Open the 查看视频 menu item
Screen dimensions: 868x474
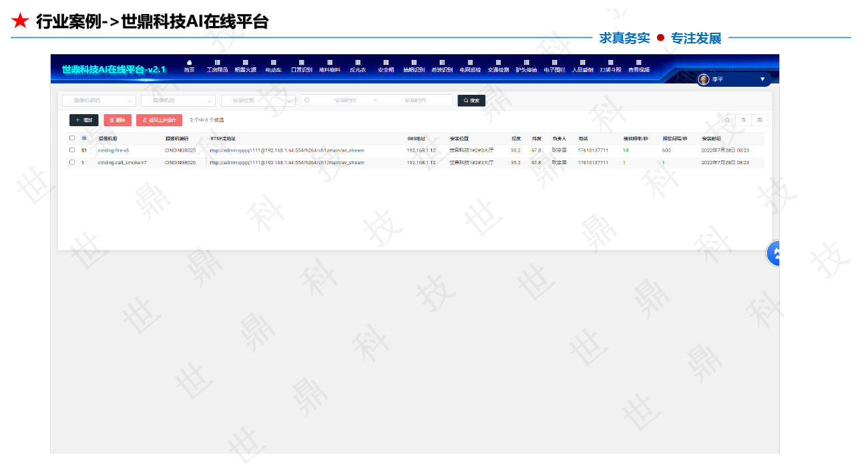(x=639, y=67)
